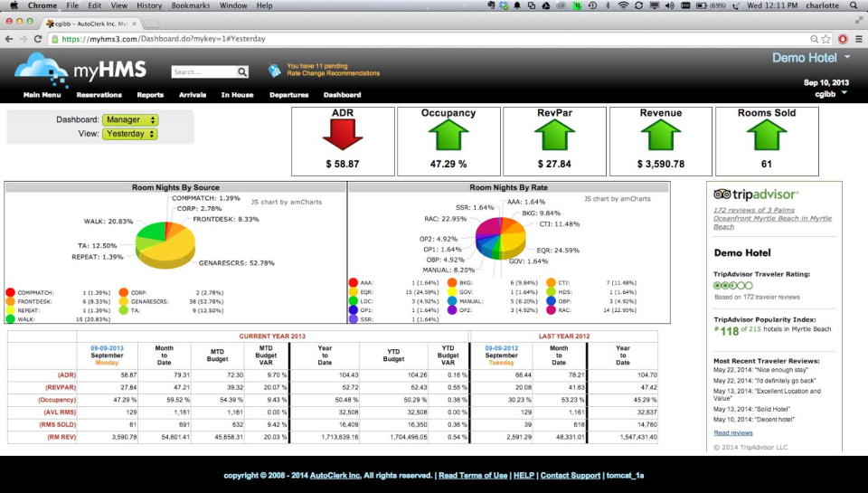Screen dimensions: 868x493
Task: Click the green Occupancy up arrow
Action: [448, 135]
